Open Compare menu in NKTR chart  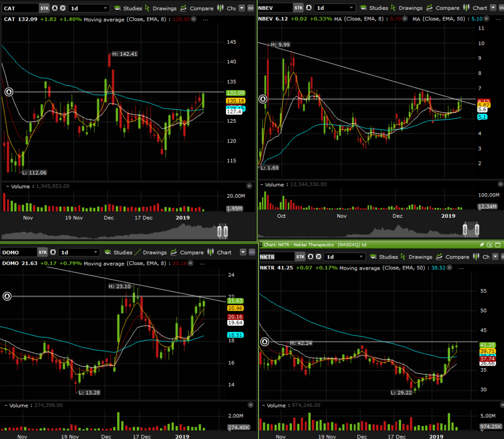pyautogui.click(x=453, y=257)
